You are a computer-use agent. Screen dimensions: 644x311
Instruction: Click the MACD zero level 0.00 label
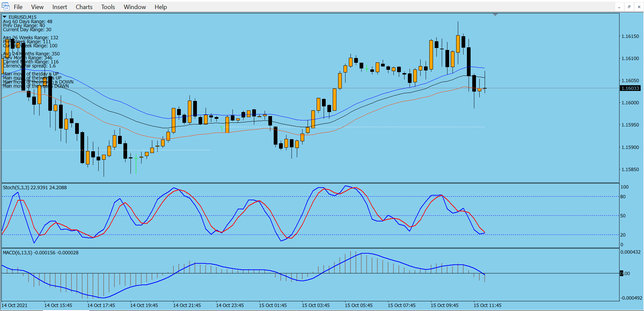point(625,273)
